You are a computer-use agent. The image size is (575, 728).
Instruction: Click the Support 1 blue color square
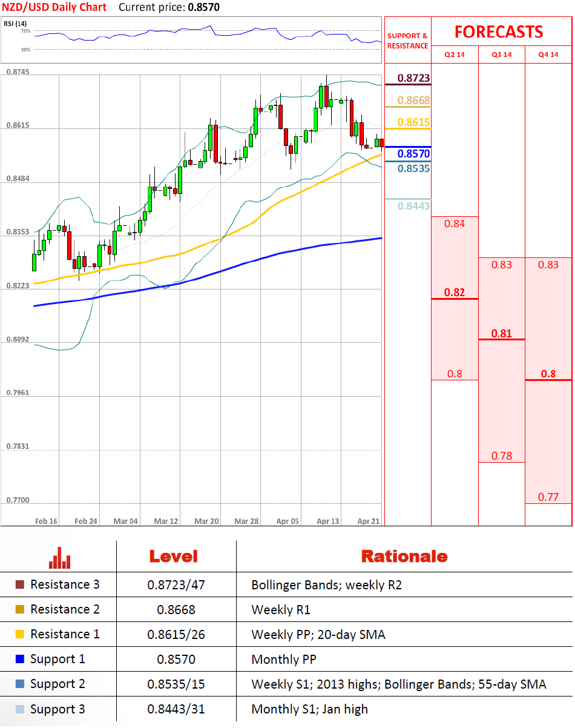point(20,660)
